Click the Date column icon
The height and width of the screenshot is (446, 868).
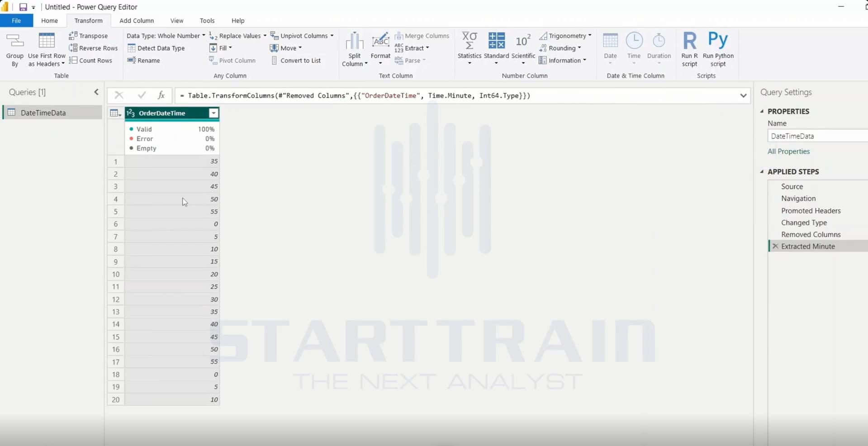(x=610, y=41)
